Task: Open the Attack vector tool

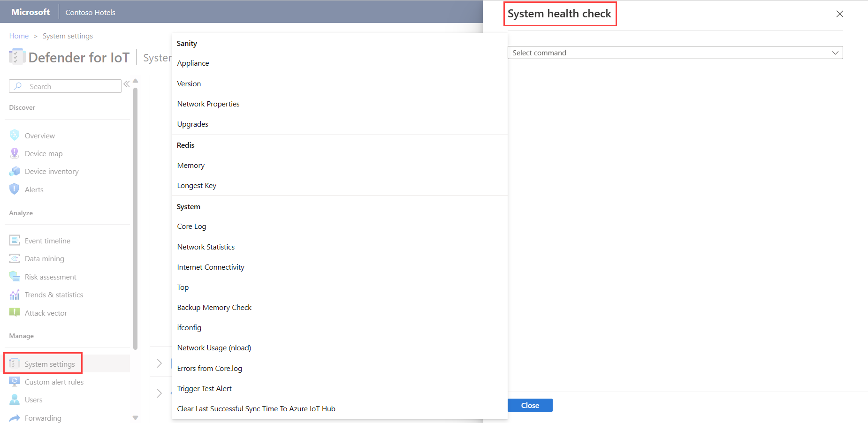Action: click(x=46, y=313)
